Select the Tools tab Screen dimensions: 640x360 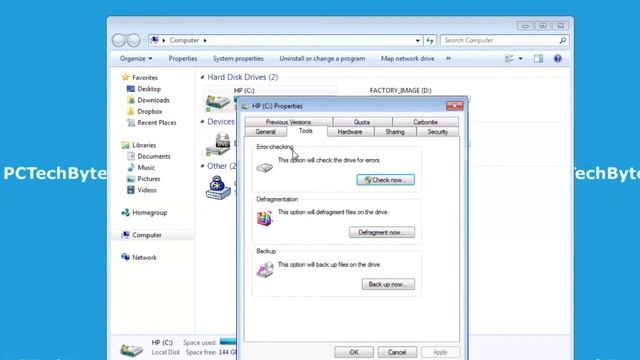coord(305,131)
